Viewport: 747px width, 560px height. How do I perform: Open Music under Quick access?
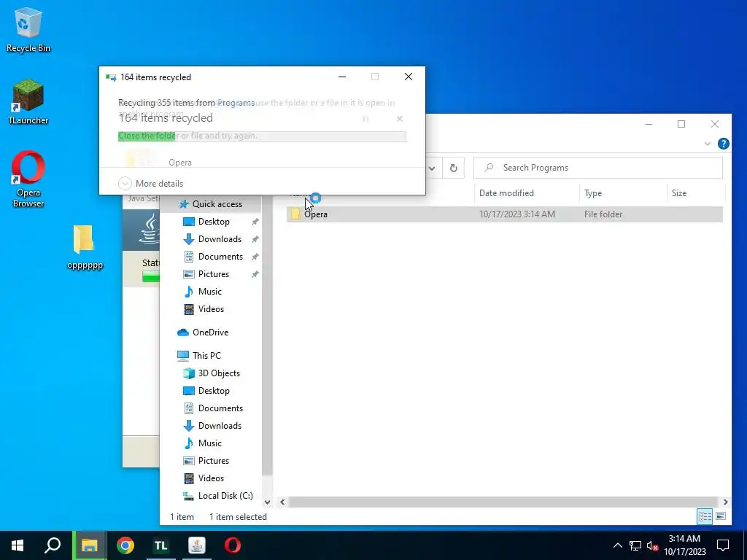coord(209,292)
